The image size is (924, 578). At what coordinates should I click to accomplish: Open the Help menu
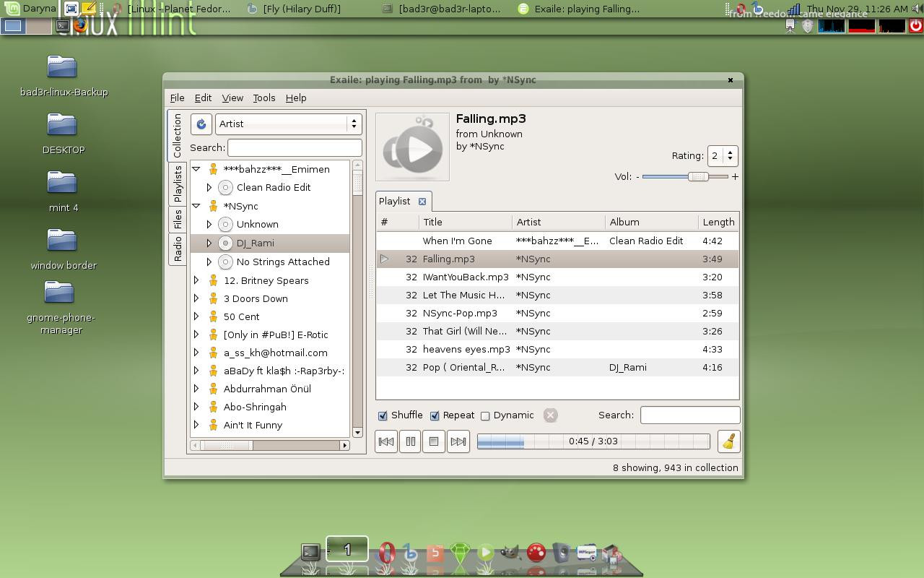[296, 98]
